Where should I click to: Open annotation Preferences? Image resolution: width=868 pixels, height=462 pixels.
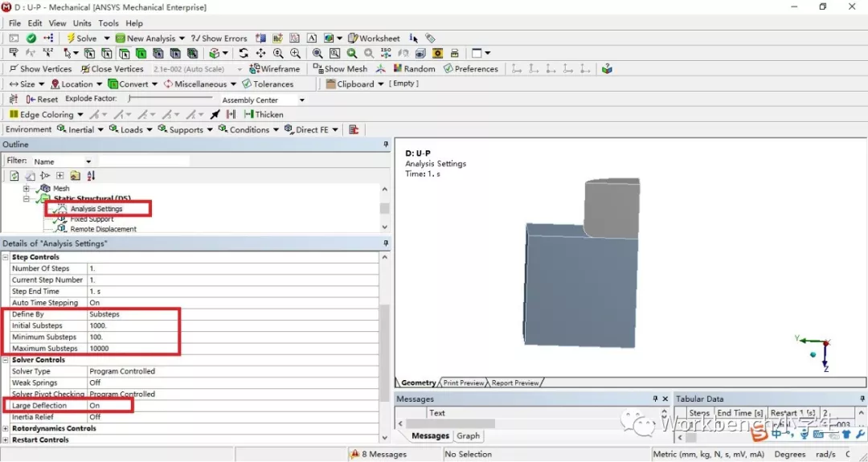[x=471, y=68]
